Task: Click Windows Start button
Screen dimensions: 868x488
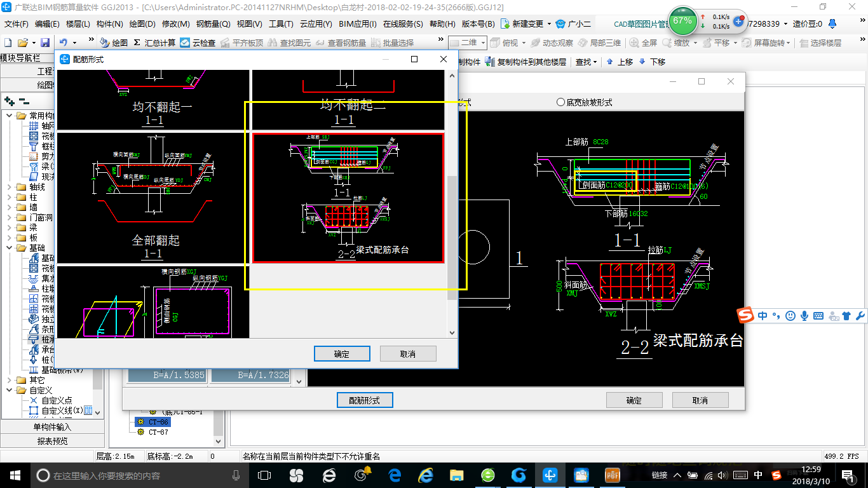Action: point(15,475)
